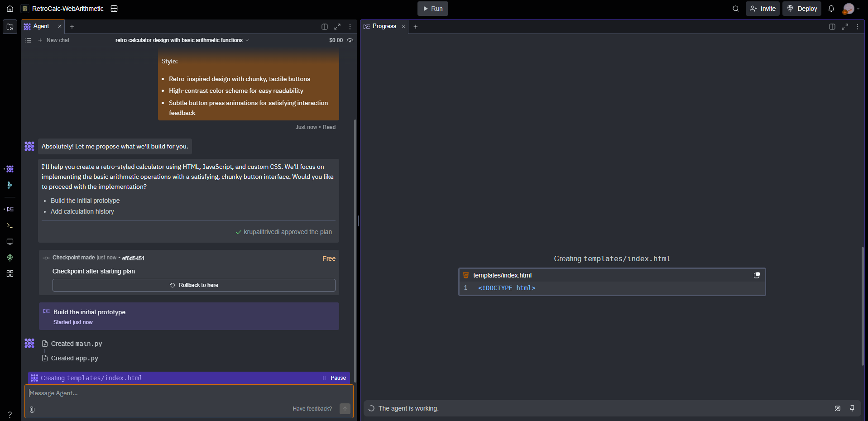Pause the agent

tap(335, 378)
